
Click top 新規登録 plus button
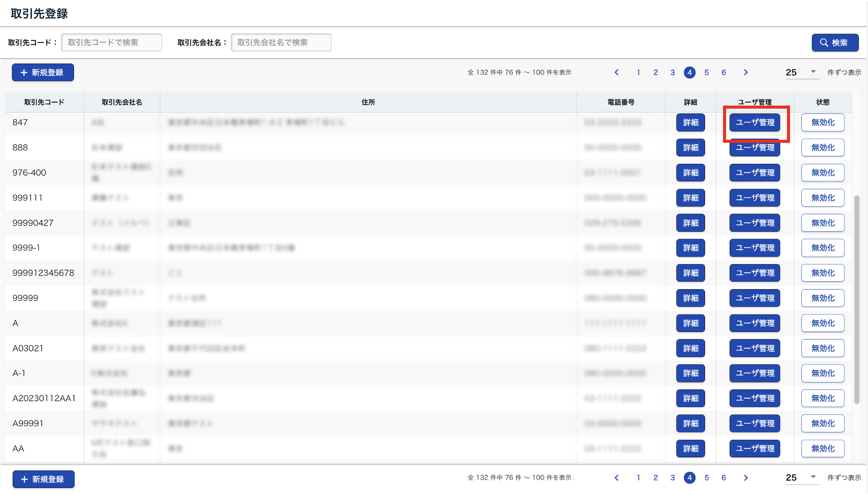(x=43, y=72)
